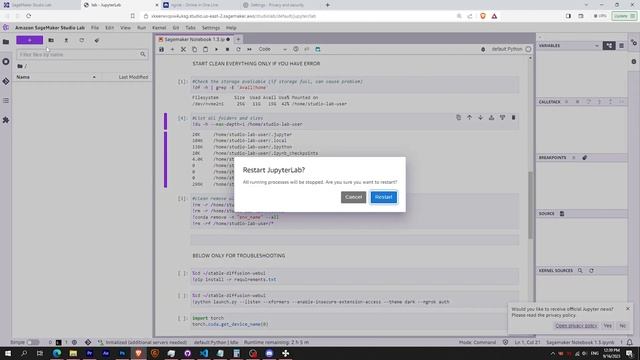The width and height of the screenshot is (640, 360).
Task: Open the Extension Manager puzzle icon
Action: tap(6, 120)
